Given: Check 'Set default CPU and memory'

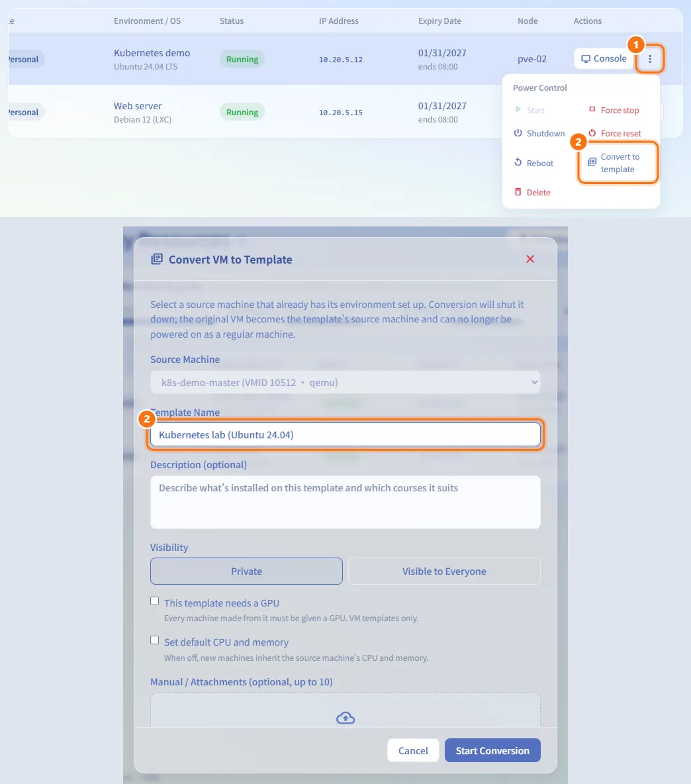Looking at the screenshot, I should coord(155,640).
